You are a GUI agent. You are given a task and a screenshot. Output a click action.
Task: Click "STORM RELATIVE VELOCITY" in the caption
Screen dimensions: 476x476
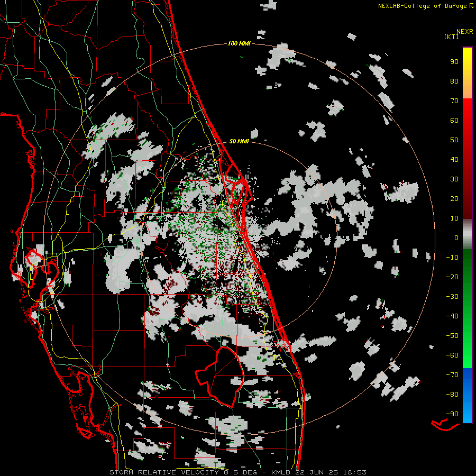164,472
